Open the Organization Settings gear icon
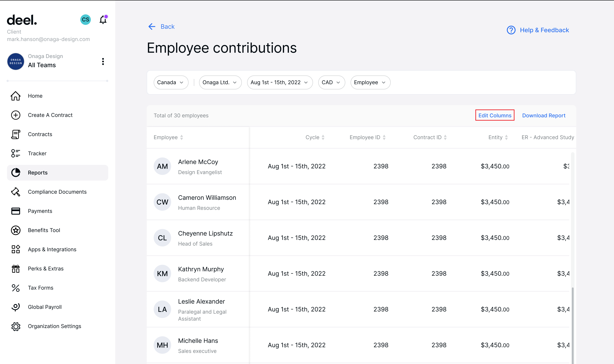 pyautogui.click(x=15, y=326)
